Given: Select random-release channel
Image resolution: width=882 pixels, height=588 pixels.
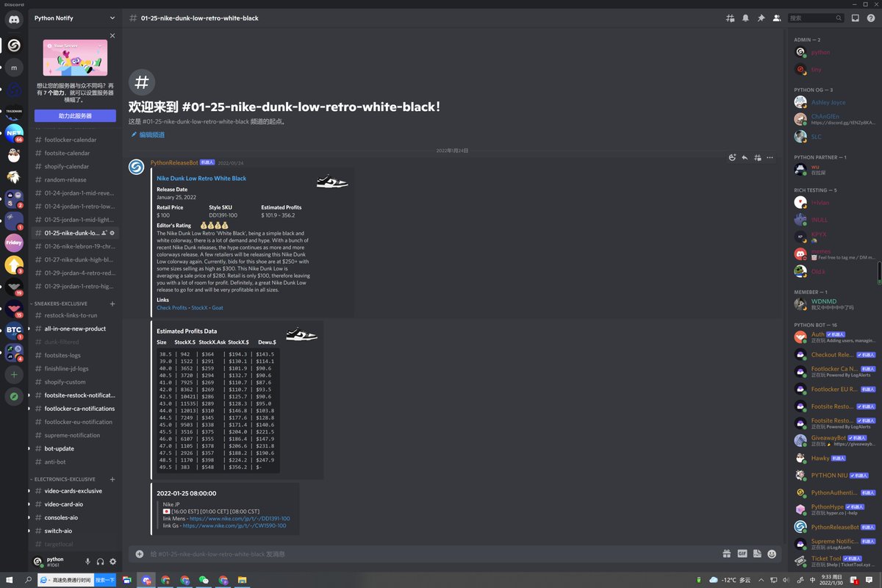Looking at the screenshot, I should pos(75,179).
